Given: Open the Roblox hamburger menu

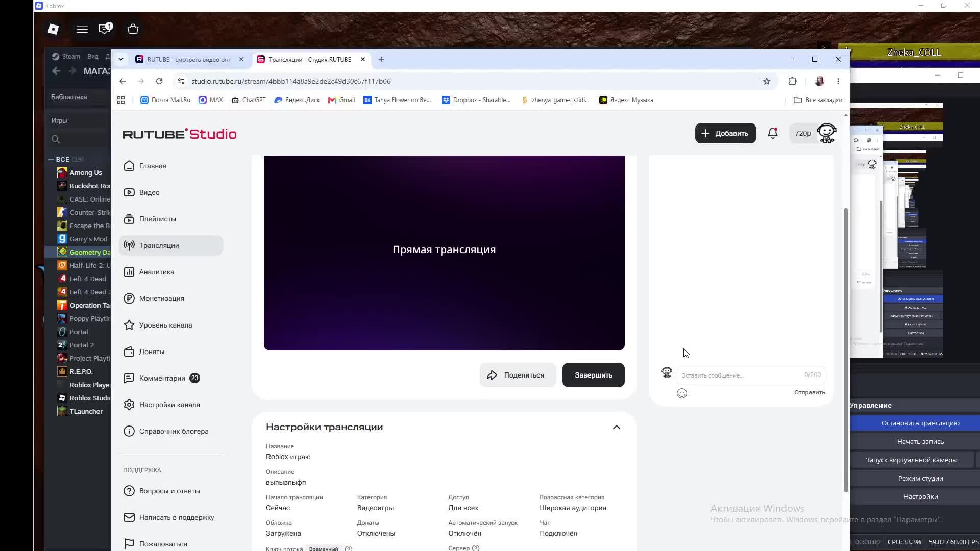Looking at the screenshot, I should click(82, 29).
